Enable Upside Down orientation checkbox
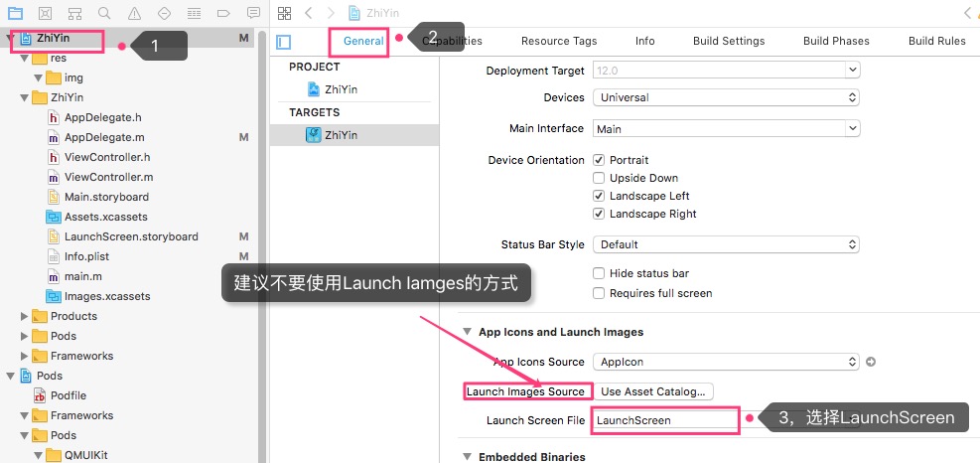The image size is (980, 463). pos(599,178)
